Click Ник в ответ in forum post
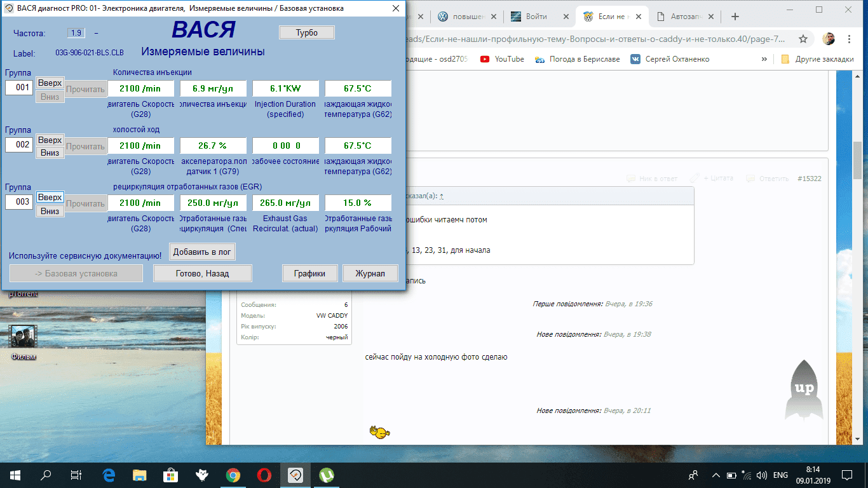Screen dimensions: 868x488 652,179
